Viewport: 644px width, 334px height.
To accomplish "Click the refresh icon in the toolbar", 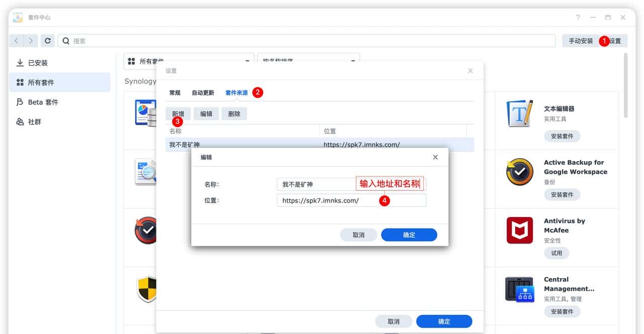I will pyautogui.click(x=47, y=40).
